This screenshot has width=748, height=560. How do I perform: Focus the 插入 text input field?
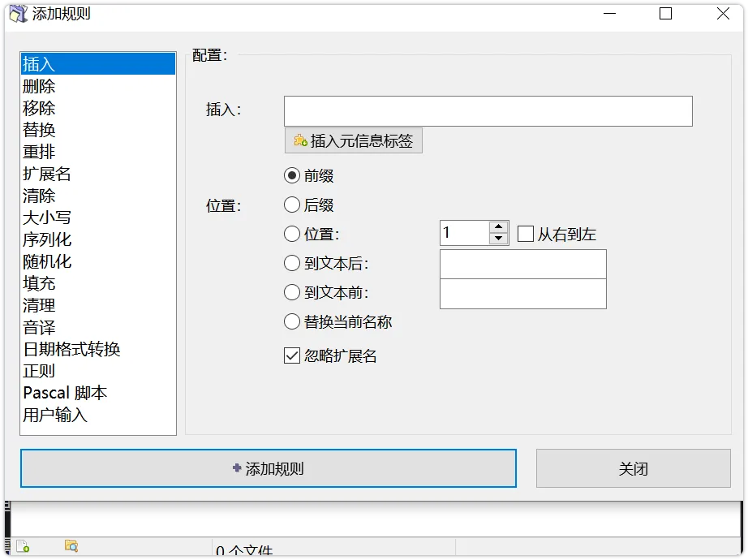coord(488,111)
